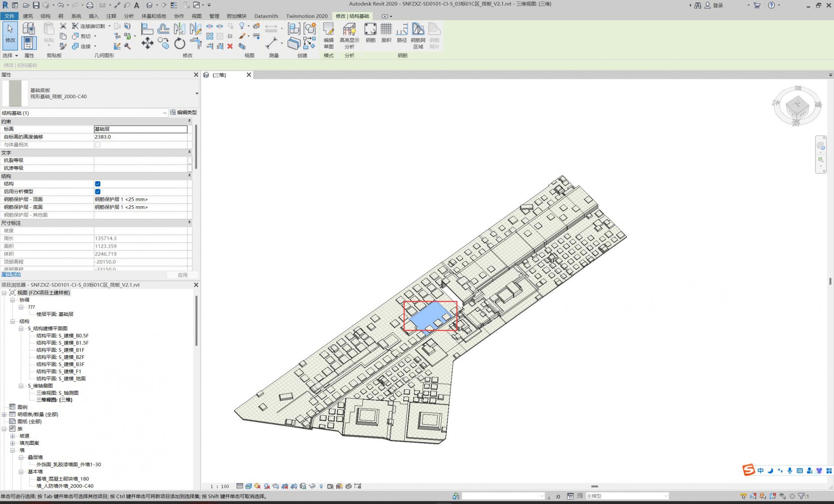Select the 钢筋 rebar tool
This screenshot has height=504, width=834.
tap(370, 33)
